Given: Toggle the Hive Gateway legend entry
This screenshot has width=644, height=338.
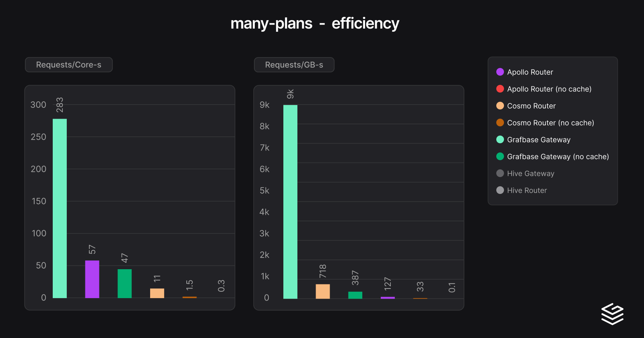Looking at the screenshot, I should click(x=530, y=173).
